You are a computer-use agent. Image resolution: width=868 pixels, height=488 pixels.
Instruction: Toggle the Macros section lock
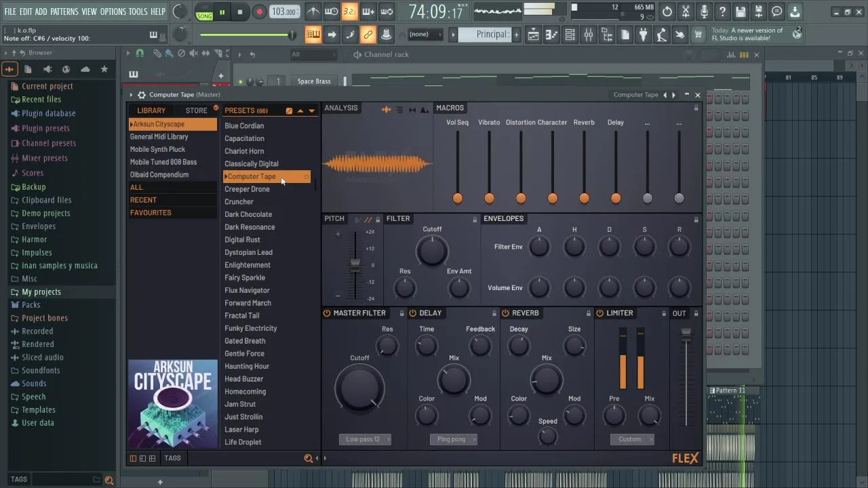(696, 108)
